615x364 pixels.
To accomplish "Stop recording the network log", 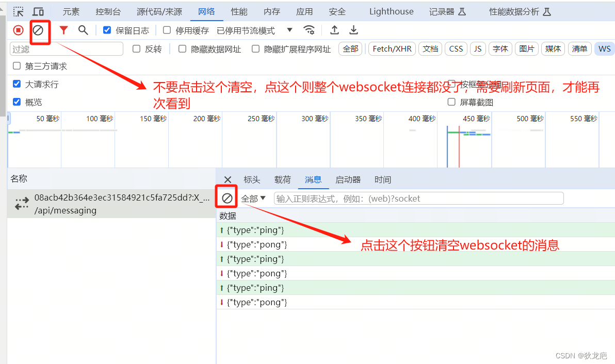I will (x=18, y=30).
